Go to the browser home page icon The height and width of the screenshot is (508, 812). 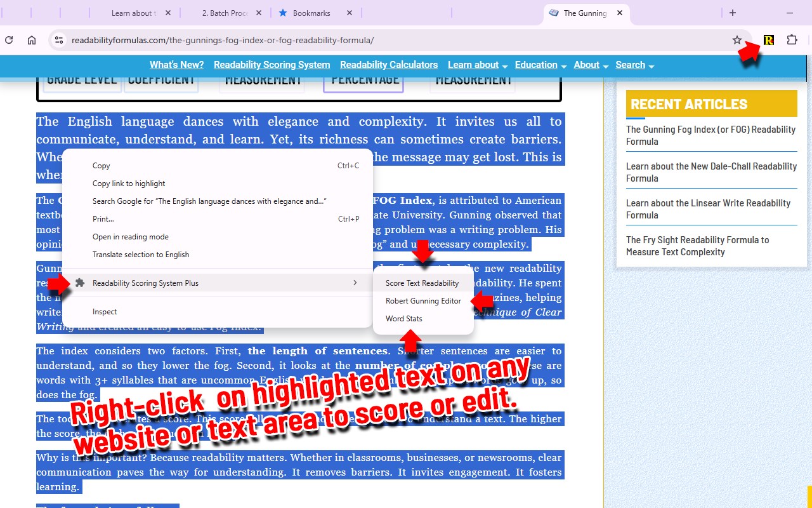click(32, 40)
